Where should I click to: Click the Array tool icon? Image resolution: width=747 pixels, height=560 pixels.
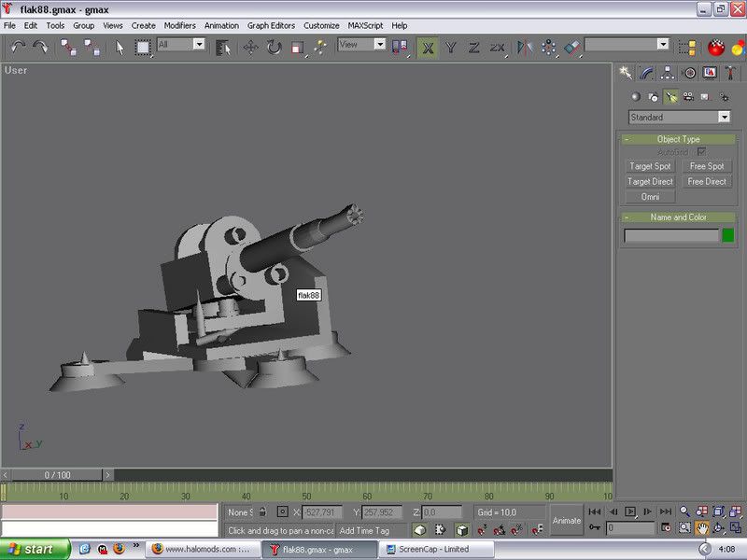pyautogui.click(x=548, y=48)
